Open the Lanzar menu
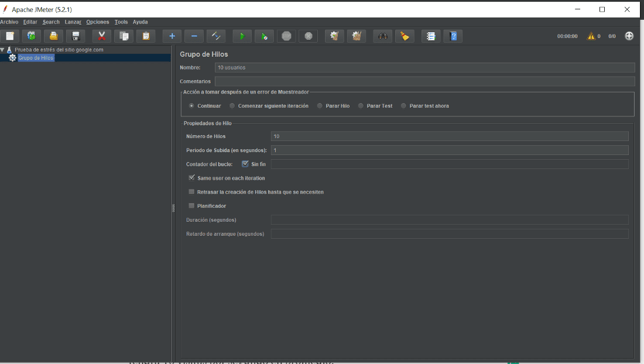Viewport: 644px width, 364px height. pyautogui.click(x=73, y=22)
